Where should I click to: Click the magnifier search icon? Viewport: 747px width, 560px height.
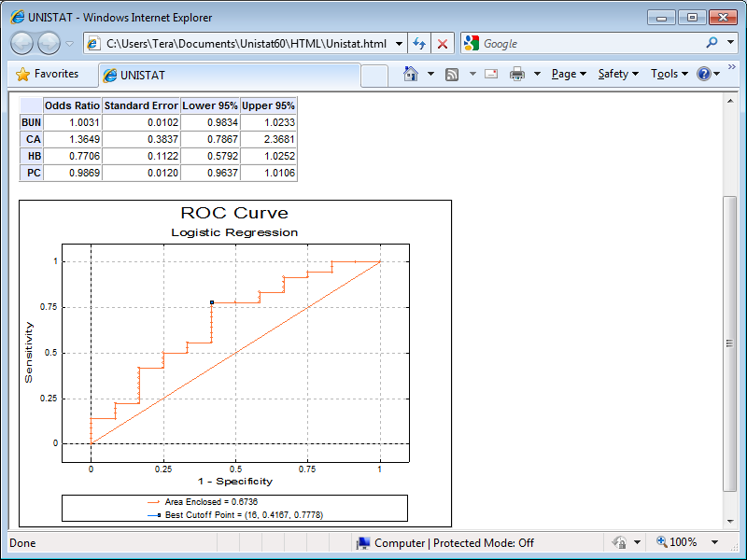(712, 43)
